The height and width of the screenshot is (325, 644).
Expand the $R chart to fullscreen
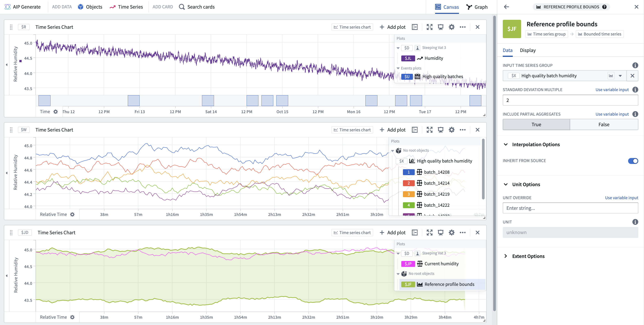pyautogui.click(x=429, y=27)
